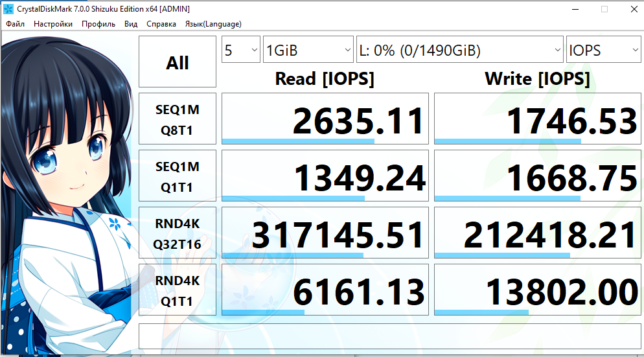Click the RND4K Q1T1 read value 6161.13

point(325,290)
